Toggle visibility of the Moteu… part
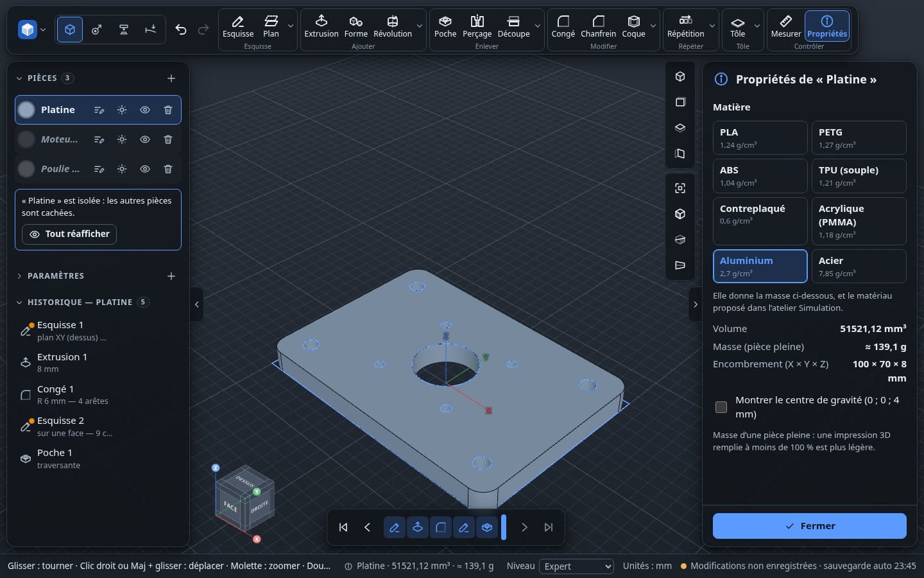Viewport: 924px width, 578px height. click(145, 139)
